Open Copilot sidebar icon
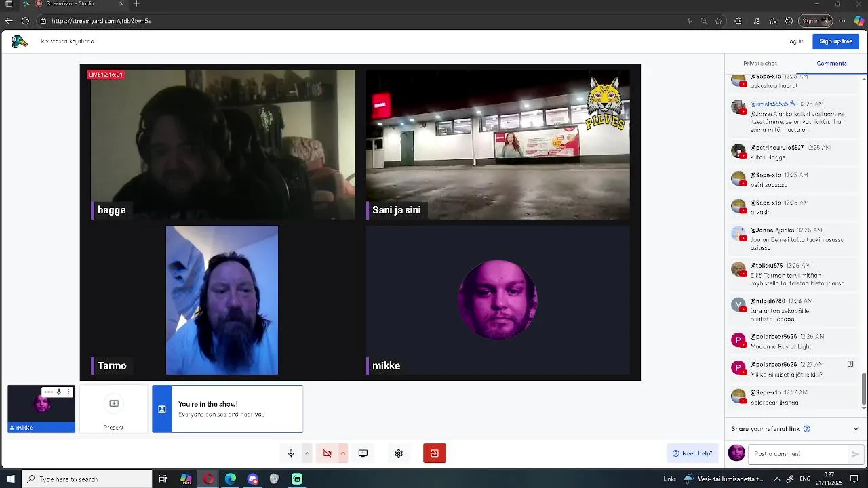The image size is (868, 488). tap(859, 21)
